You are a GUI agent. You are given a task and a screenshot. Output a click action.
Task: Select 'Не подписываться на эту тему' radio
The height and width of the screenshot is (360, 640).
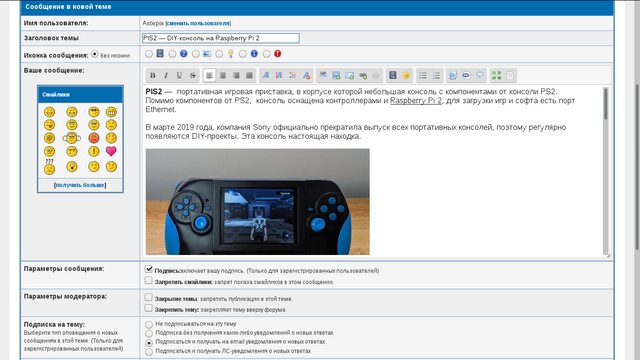(149, 324)
